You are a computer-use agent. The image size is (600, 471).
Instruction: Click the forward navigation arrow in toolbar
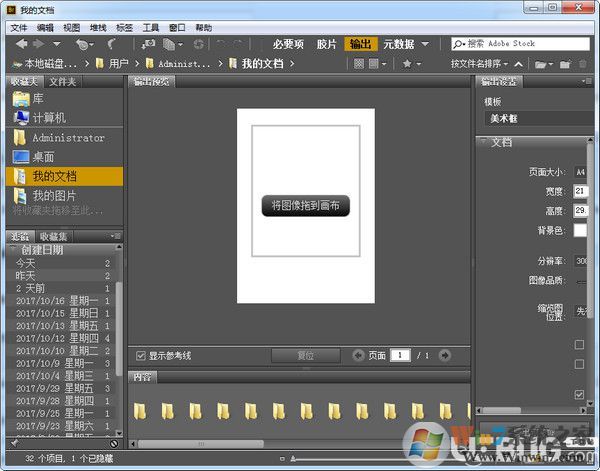pyautogui.click(x=37, y=44)
